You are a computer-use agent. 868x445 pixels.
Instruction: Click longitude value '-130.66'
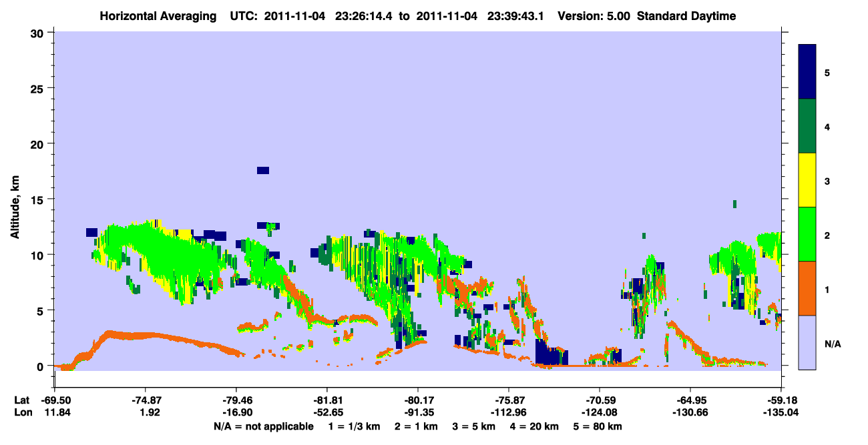(690, 412)
